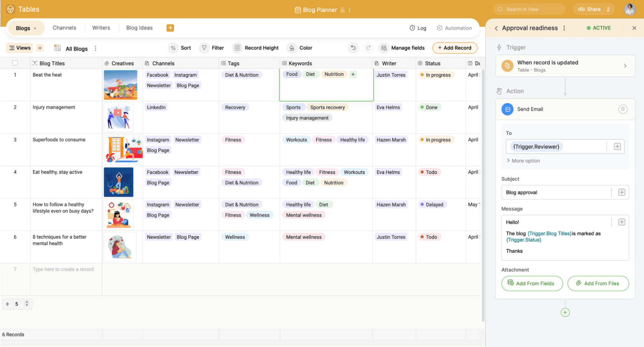The image size is (644, 347).
Task: Open the Record Height options
Action: 256,48
